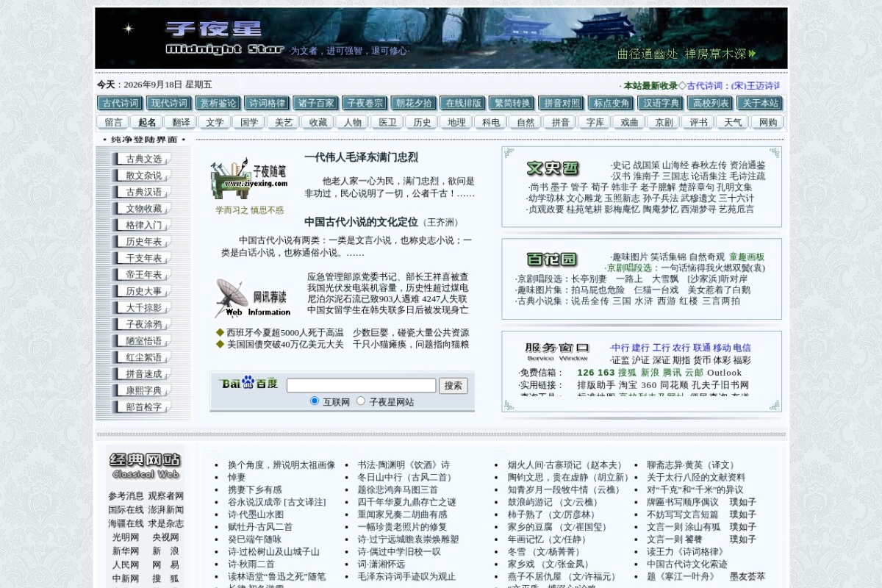
Task: Open the 高校列表 nav button
Action: (x=711, y=103)
